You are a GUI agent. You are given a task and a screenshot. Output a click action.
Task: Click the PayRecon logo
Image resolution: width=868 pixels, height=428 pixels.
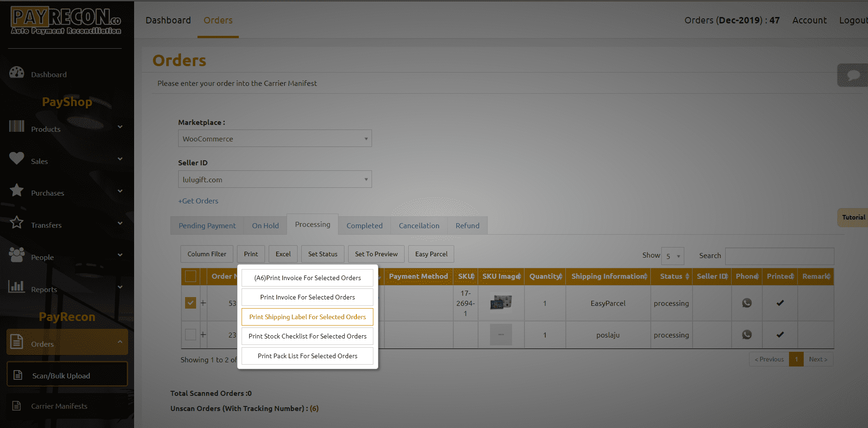pos(66,21)
